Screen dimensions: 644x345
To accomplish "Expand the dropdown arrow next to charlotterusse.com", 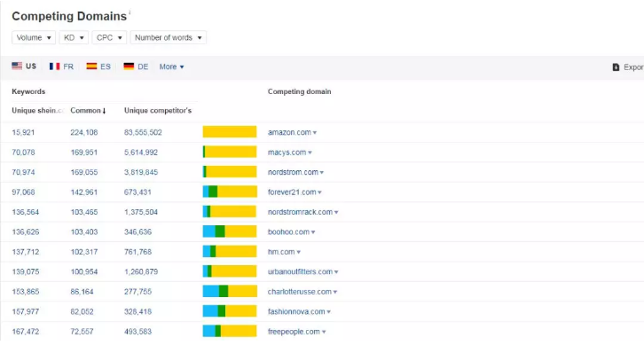I will pos(335,293).
